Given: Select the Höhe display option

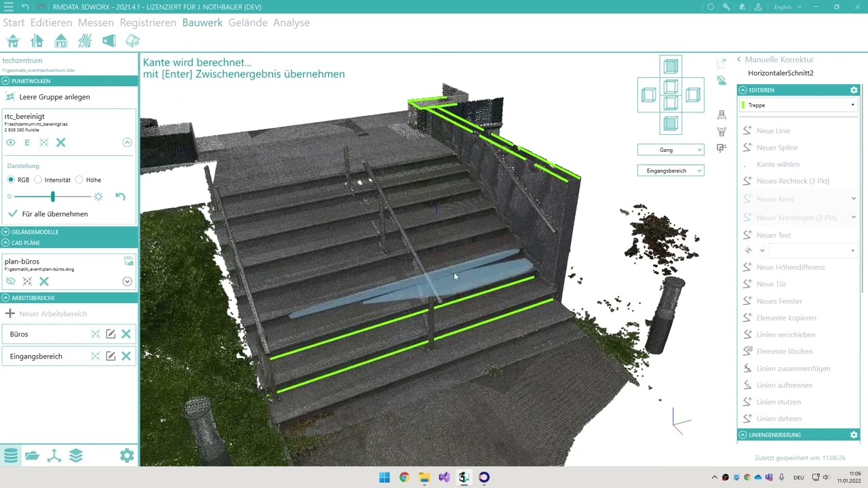Looking at the screenshot, I should tap(79, 180).
